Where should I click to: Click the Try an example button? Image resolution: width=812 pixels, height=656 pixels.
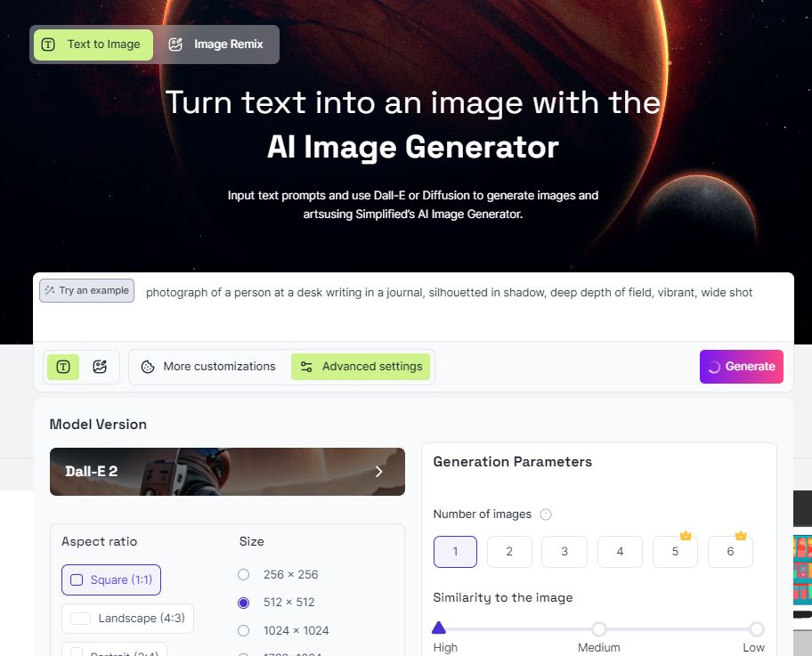tap(87, 290)
